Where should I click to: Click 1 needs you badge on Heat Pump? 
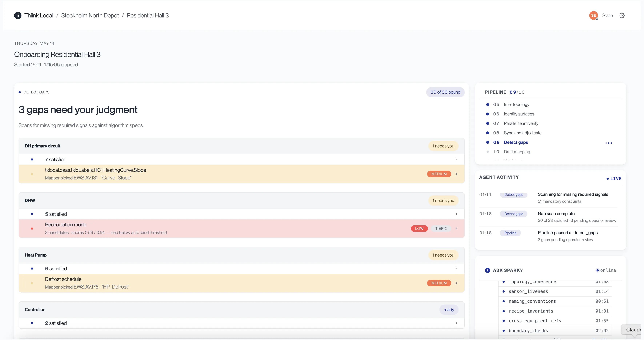pyautogui.click(x=443, y=255)
